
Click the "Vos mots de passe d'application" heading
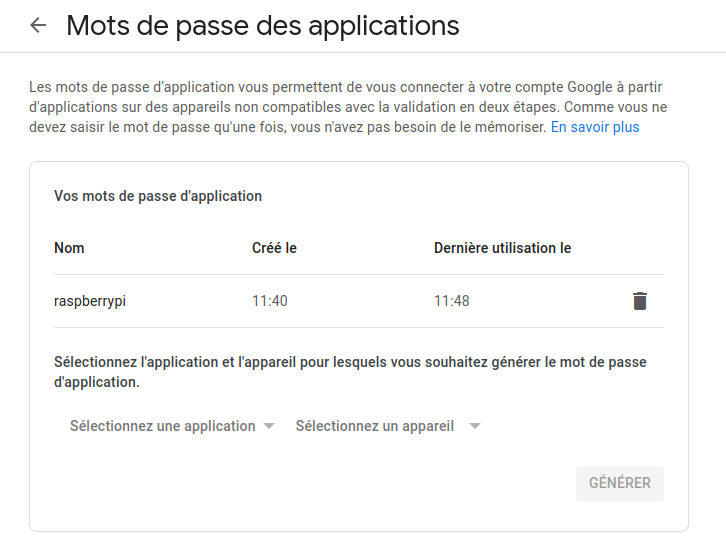(x=158, y=196)
